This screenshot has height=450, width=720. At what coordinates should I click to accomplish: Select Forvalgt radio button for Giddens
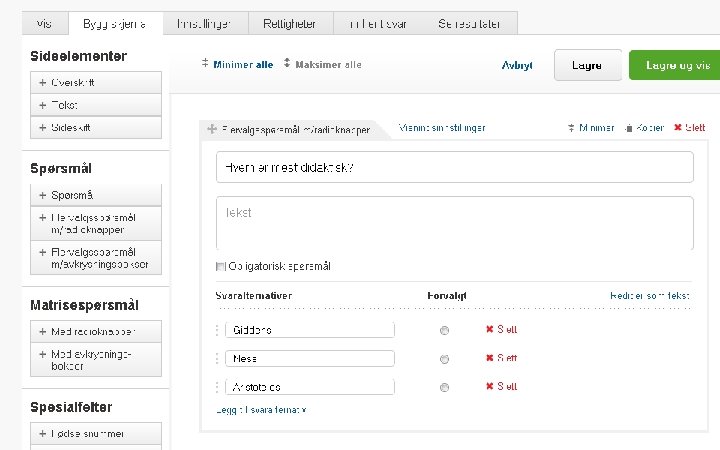click(444, 330)
